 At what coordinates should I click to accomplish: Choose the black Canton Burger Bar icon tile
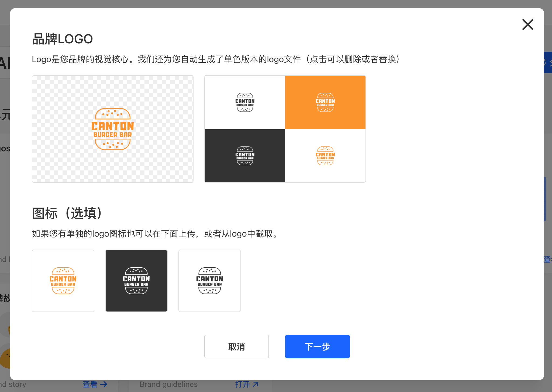pos(210,281)
